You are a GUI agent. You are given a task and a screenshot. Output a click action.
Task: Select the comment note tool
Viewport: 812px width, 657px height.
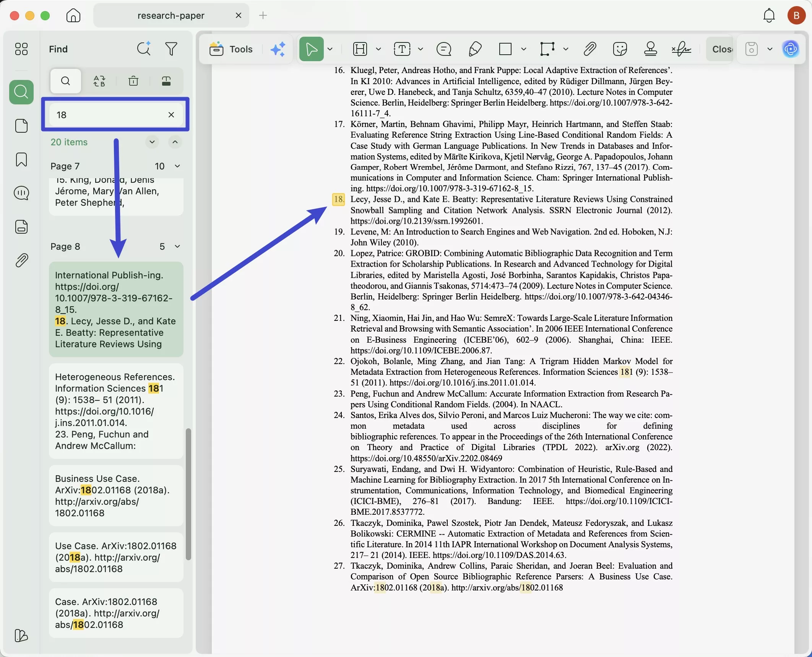click(444, 49)
